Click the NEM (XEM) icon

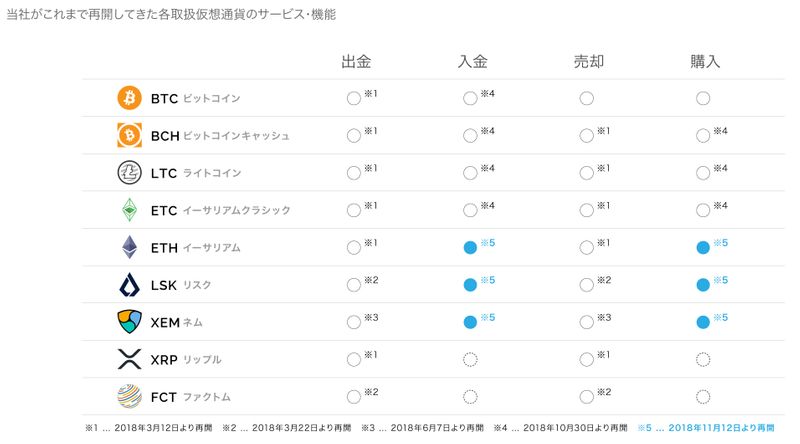(130, 322)
